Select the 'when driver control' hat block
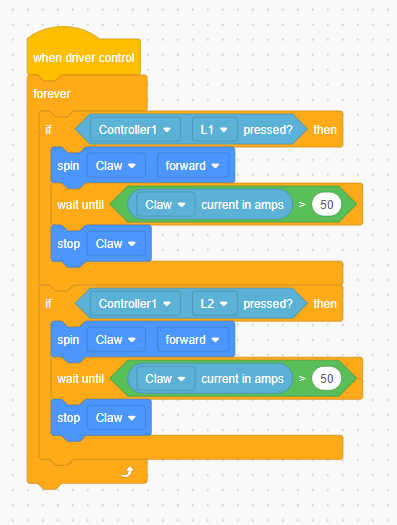The width and height of the screenshot is (397, 525). [84, 58]
